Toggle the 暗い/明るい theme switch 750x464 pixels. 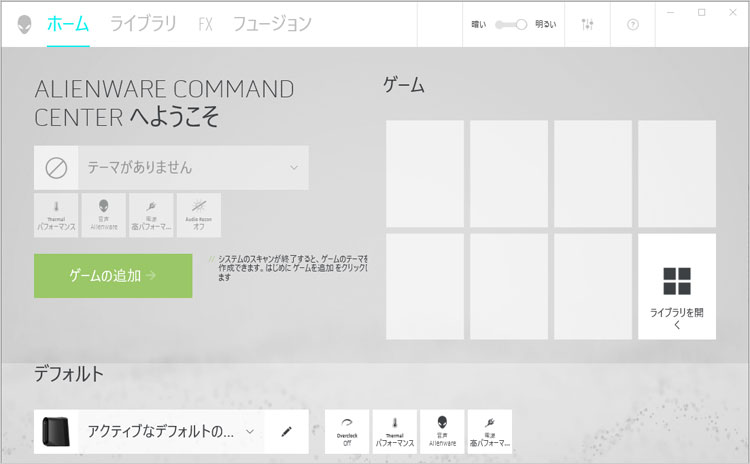[x=511, y=24]
